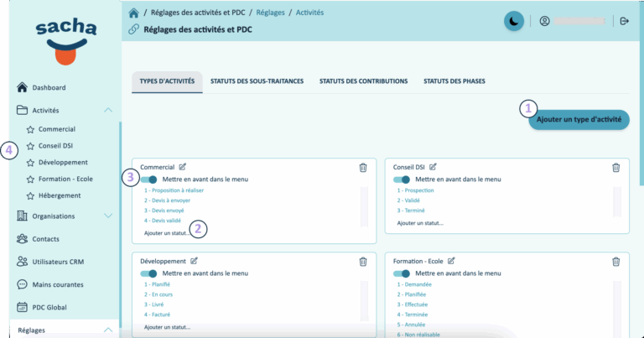Delete the Formation - Ecole type

pyautogui.click(x=616, y=262)
